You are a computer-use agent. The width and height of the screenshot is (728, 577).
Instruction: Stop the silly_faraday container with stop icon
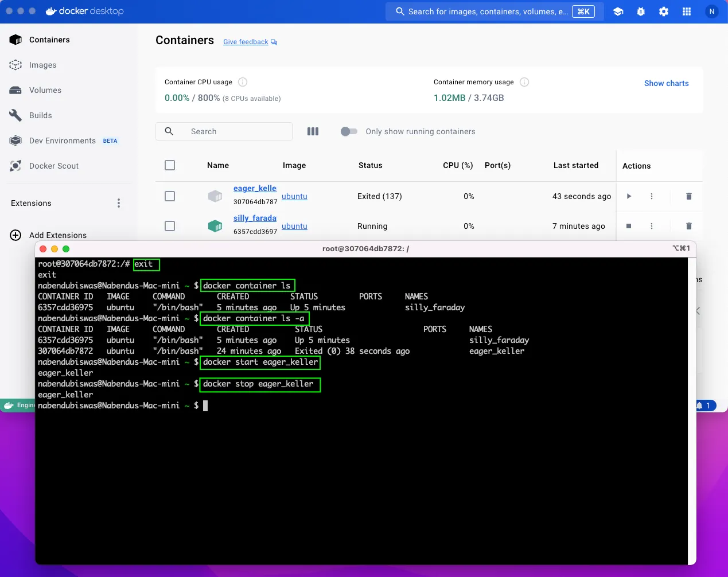pos(629,226)
